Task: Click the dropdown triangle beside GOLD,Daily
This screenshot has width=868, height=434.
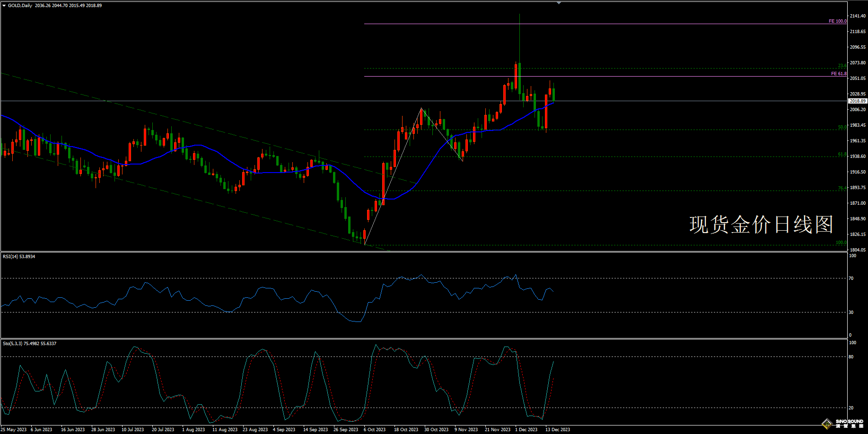Action: coord(4,6)
